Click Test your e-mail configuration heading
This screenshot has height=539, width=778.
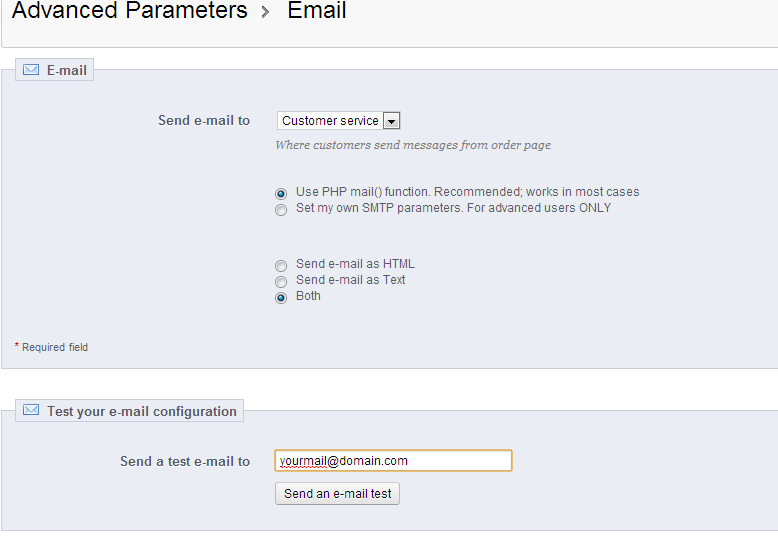click(141, 411)
